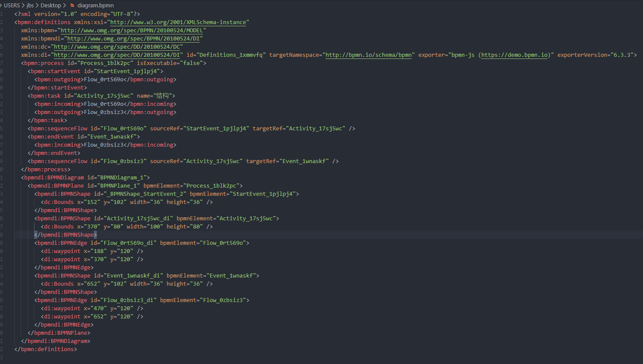Click the closing </bpmn:process> tag

[46, 170]
